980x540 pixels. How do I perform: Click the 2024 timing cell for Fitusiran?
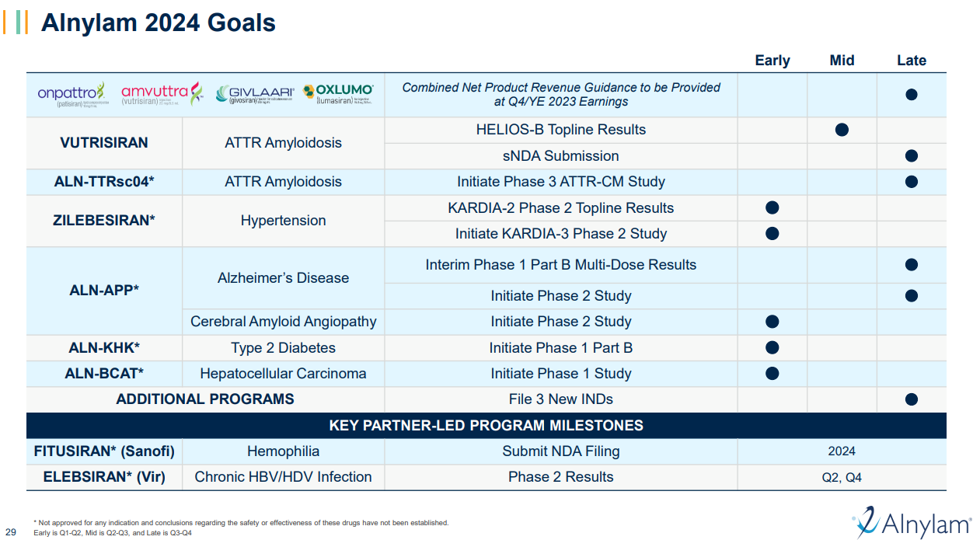point(842,451)
